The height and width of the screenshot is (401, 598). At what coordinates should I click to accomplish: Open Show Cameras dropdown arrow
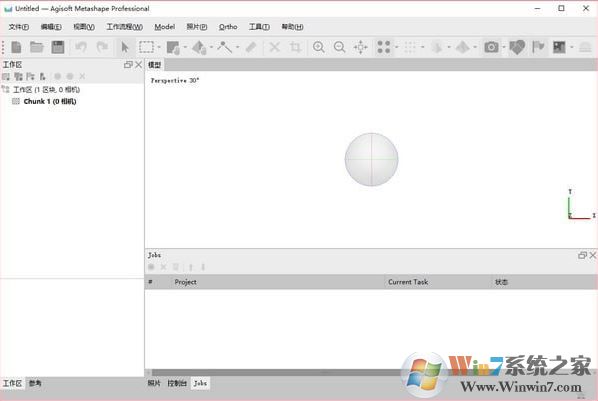pos(504,47)
